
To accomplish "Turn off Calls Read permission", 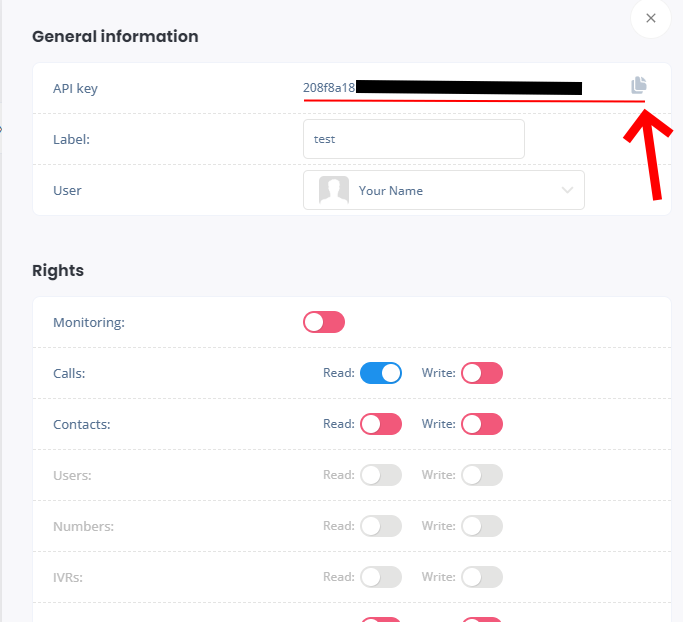I will [x=381, y=373].
